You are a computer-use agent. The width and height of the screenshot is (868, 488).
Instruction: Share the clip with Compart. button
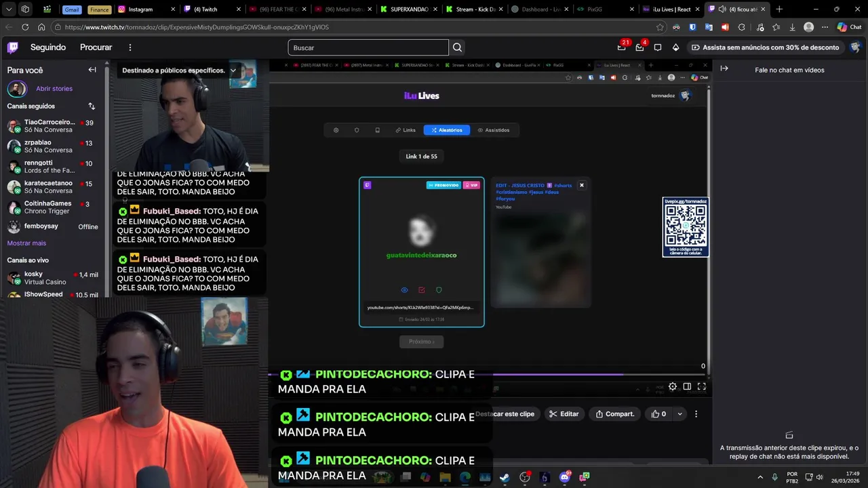tap(615, 414)
